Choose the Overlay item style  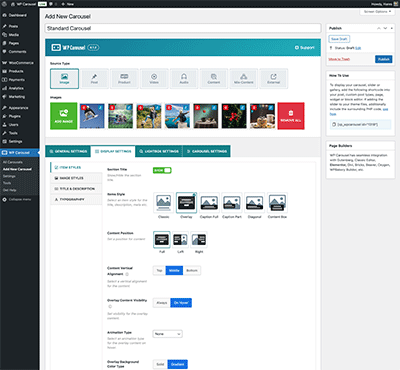(186, 203)
